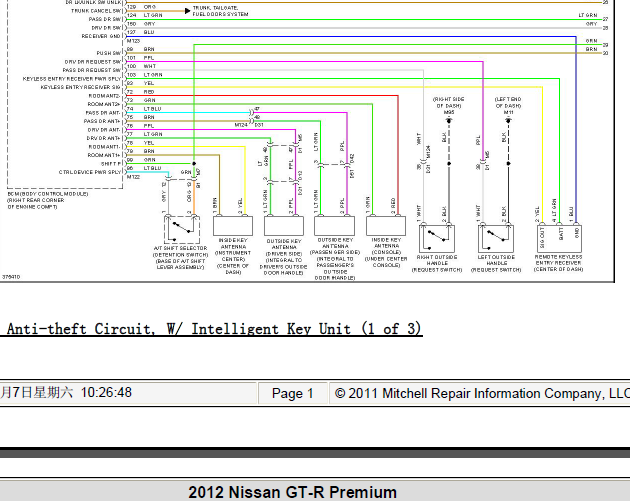The height and width of the screenshot is (501, 630).
Task: Click the RECEIVER GND pin label
Action: point(101,36)
